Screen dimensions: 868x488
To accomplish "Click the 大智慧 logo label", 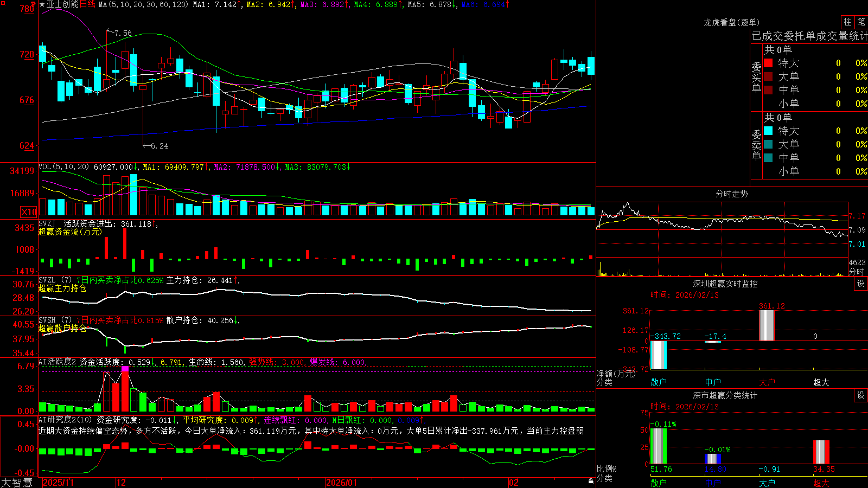I will click(x=17, y=483).
